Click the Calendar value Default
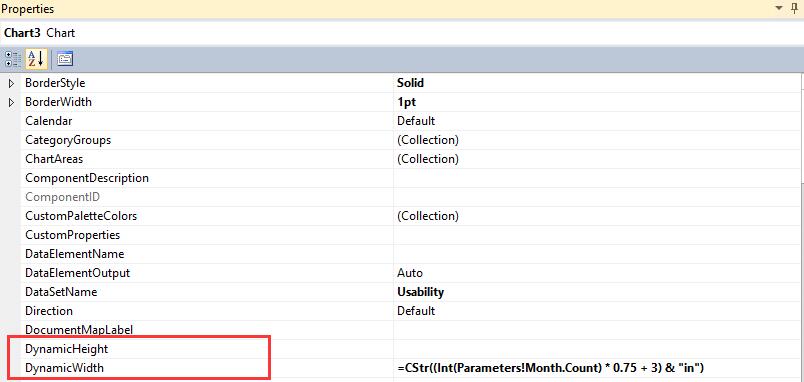Screen dimensions: 804x382 click(x=416, y=121)
